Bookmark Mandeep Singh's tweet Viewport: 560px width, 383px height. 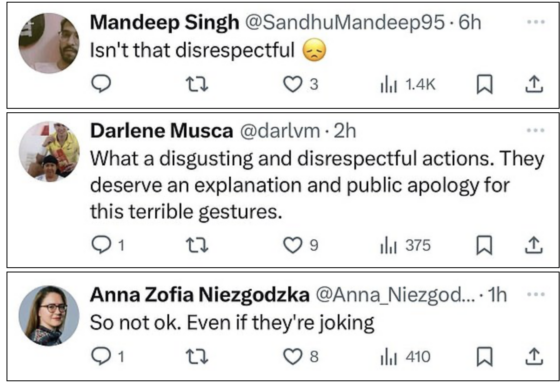pyautogui.click(x=484, y=84)
